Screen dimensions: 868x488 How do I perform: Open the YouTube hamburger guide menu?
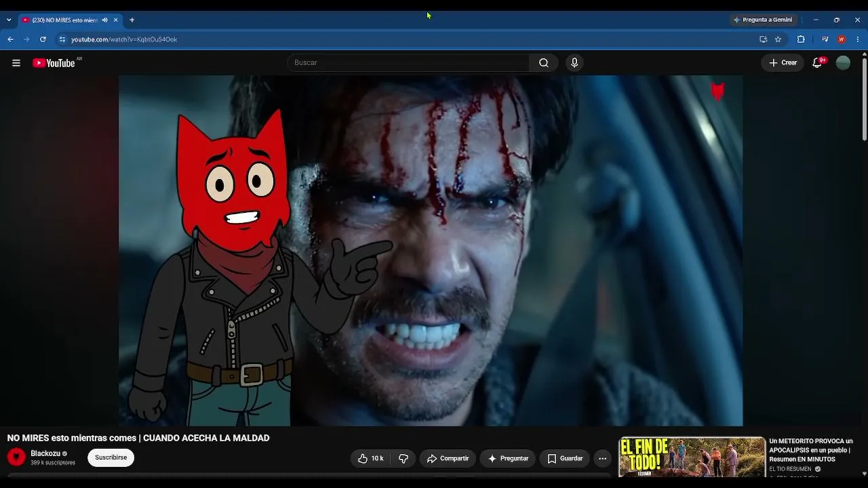(x=16, y=63)
